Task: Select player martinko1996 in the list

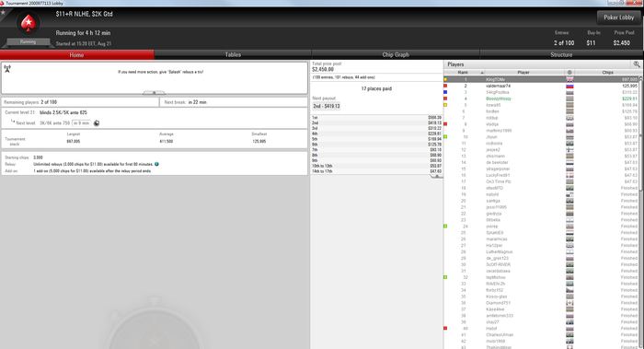Action: 541,131
